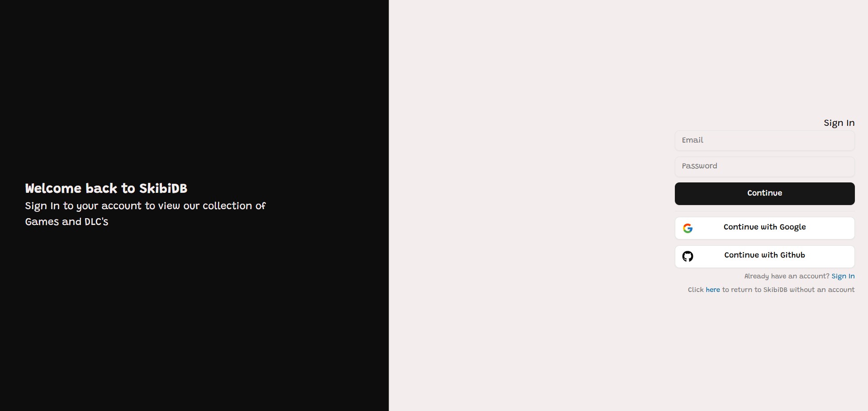Choose Continue with Google

pos(764,228)
